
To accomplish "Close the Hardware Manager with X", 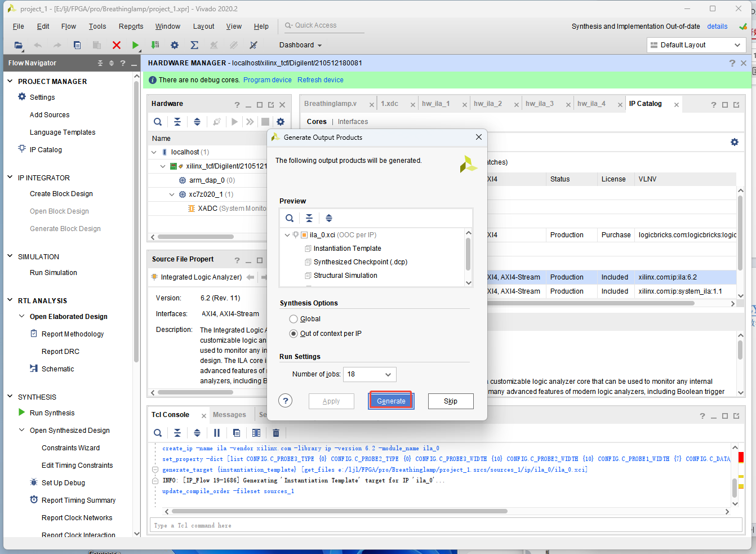I will tap(744, 63).
